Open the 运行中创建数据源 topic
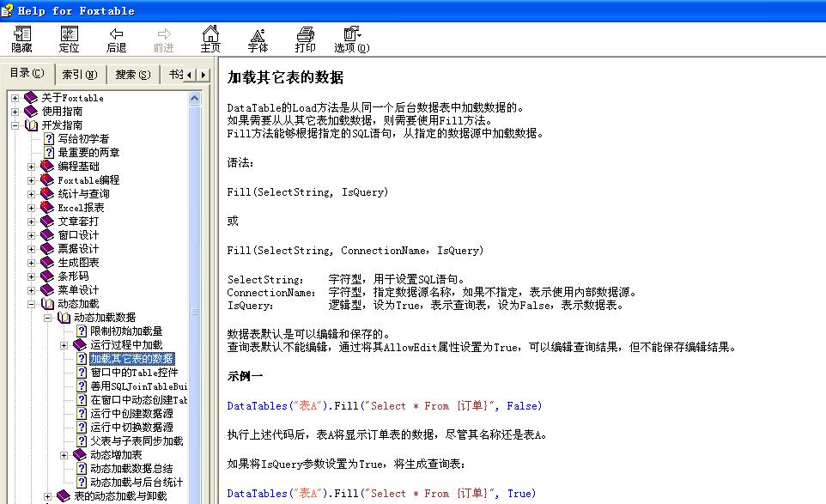 [131, 413]
